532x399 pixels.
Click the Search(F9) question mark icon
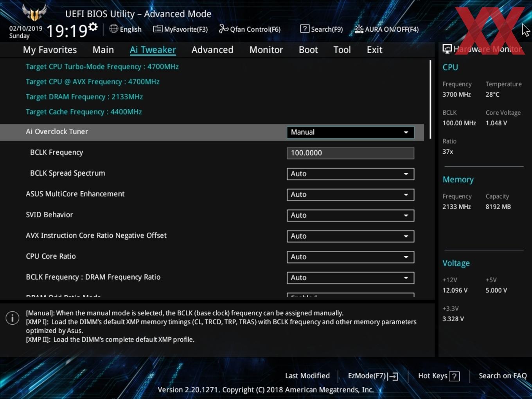[x=305, y=29]
